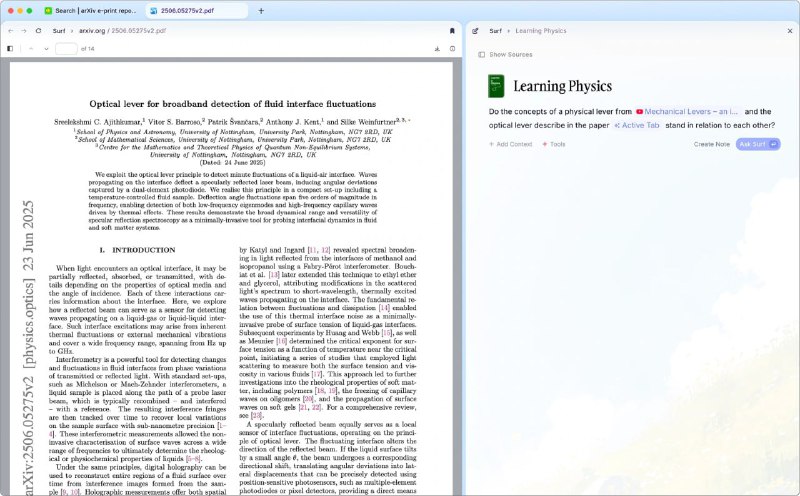Go to previous PDF page arrow
Viewport: 800px width, 496px height.
click(31, 48)
